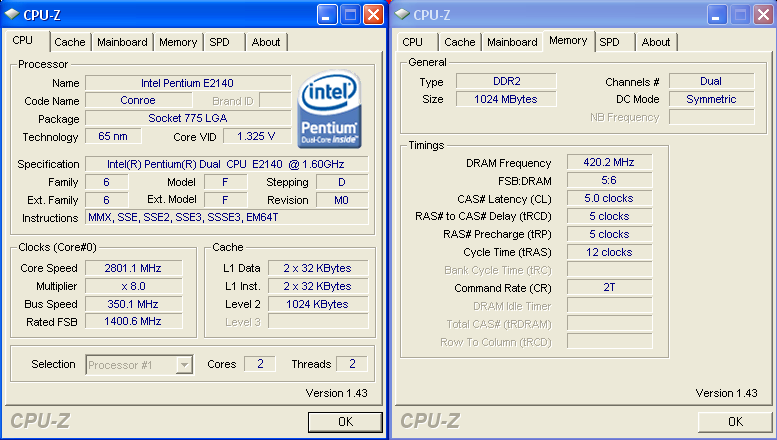Click OK in the right CPU-Z window
This screenshot has height=440, width=777.
click(735, 422)
